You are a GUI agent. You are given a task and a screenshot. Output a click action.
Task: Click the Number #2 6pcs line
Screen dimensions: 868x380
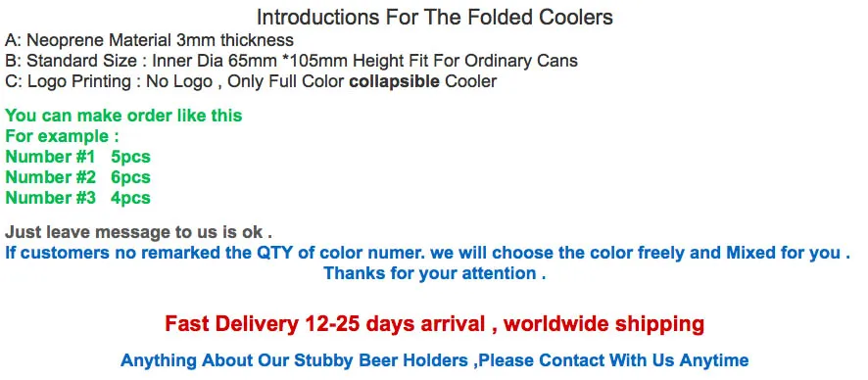(77, 177)
